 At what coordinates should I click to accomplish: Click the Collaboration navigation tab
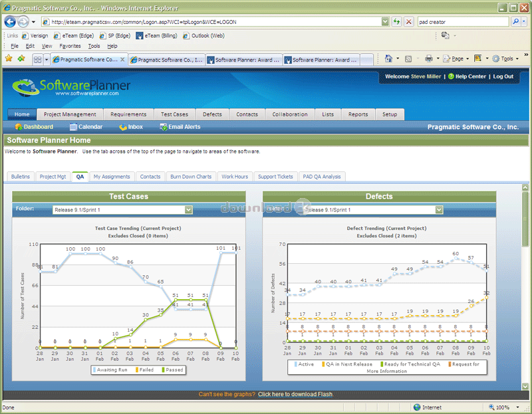[290, 114]
